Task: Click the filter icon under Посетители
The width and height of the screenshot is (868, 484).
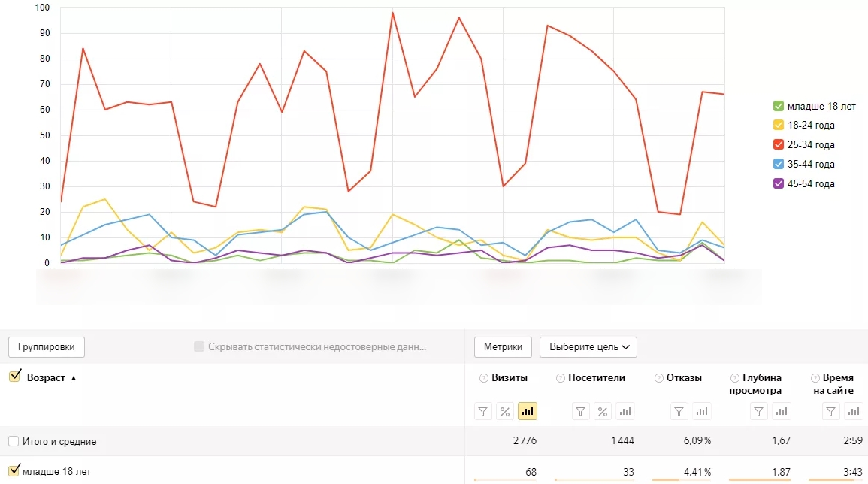Action: click(x=580, y=411)
